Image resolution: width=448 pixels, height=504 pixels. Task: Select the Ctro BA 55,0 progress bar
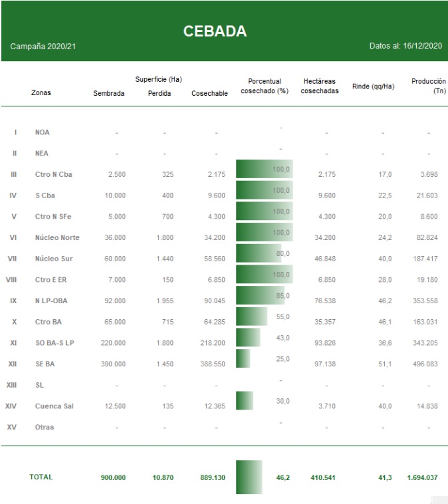(251, 316)
